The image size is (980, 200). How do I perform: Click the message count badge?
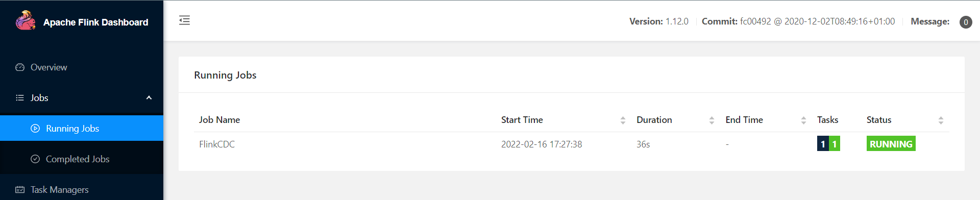[x=966, y=22]
